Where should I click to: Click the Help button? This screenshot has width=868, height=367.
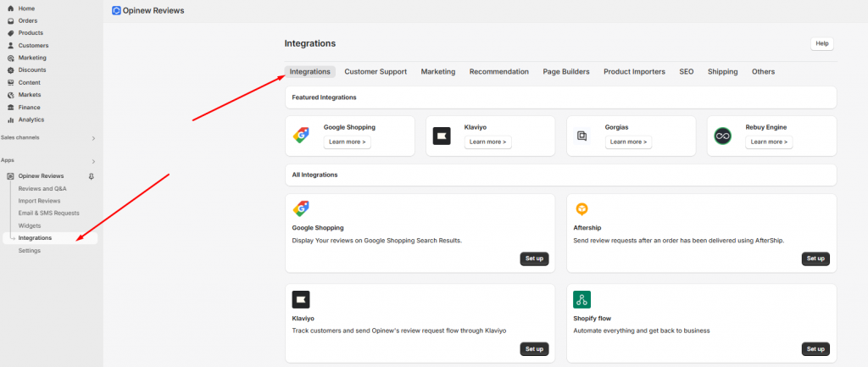tap(822, 44)
